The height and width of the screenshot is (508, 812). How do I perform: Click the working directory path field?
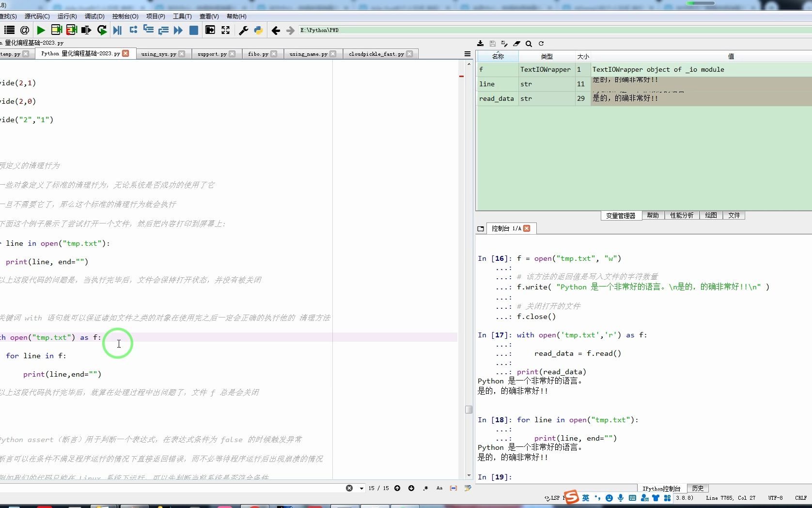[x=555, y=30]
